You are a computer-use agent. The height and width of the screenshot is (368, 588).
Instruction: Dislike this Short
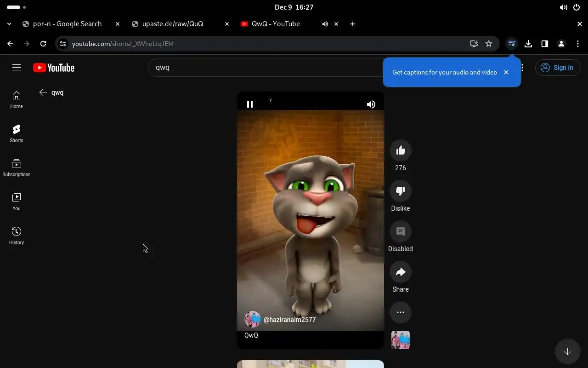click(x=401, y=191)
